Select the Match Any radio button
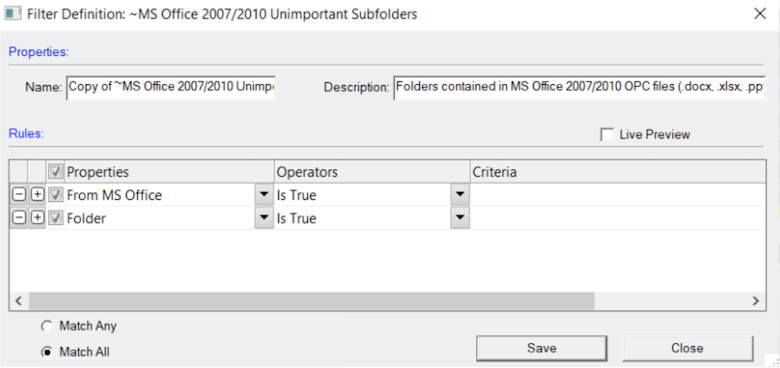 click(x=47, y=327)
